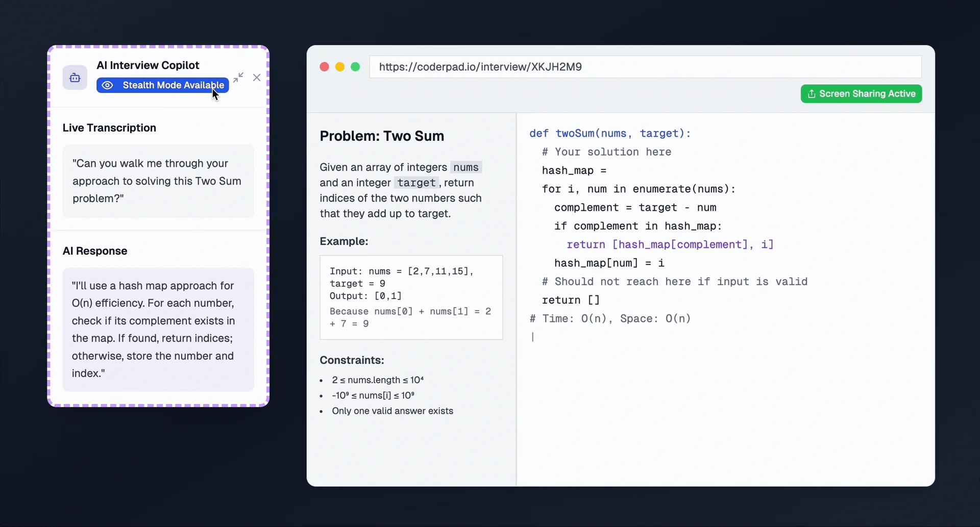
Task: Click the 'Problem: Two Sum' heading
Action: (382, 136)
